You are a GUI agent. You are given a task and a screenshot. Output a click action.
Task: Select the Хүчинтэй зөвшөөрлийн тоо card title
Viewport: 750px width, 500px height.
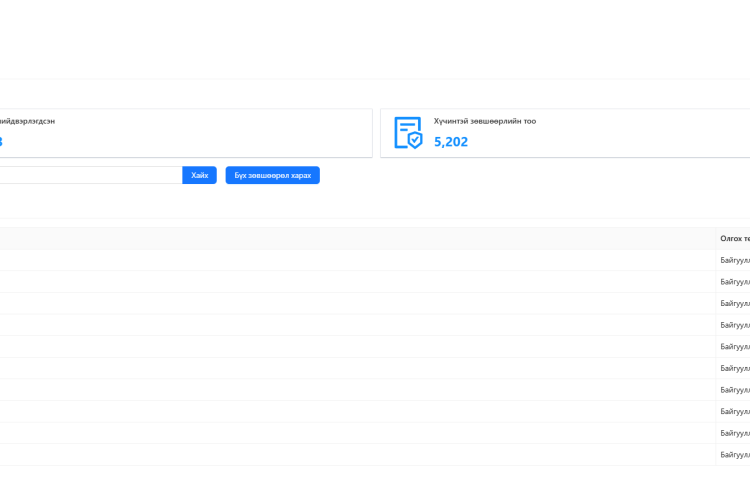(x=484, y=121)
